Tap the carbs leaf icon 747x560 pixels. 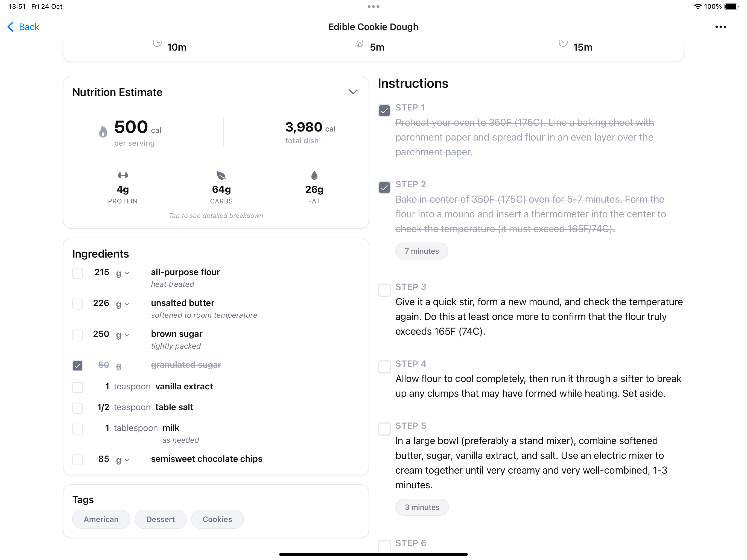[221, 175]
